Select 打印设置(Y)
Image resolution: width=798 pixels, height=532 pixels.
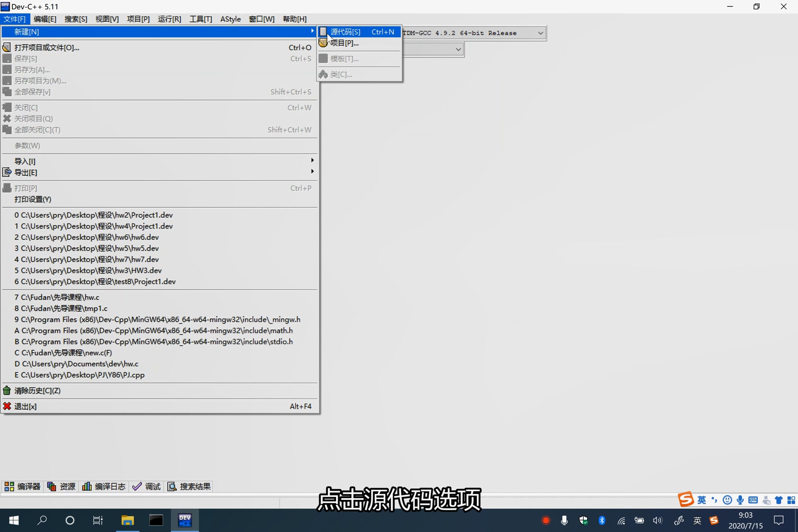click(160, 199)
